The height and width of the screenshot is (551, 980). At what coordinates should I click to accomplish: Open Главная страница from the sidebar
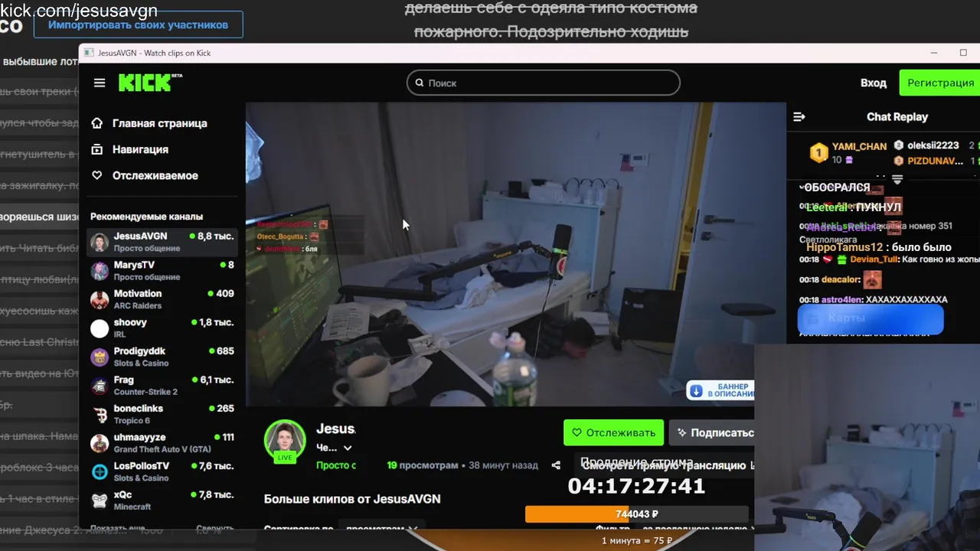tap(160, 123)
